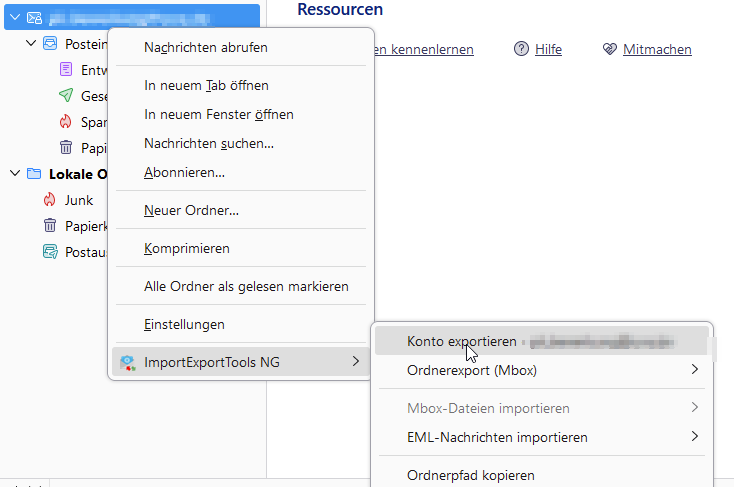Expand the Ordnerexport (Mbox) submenu arrow
This screenshot has width=734, height=487.
(695, 370)
